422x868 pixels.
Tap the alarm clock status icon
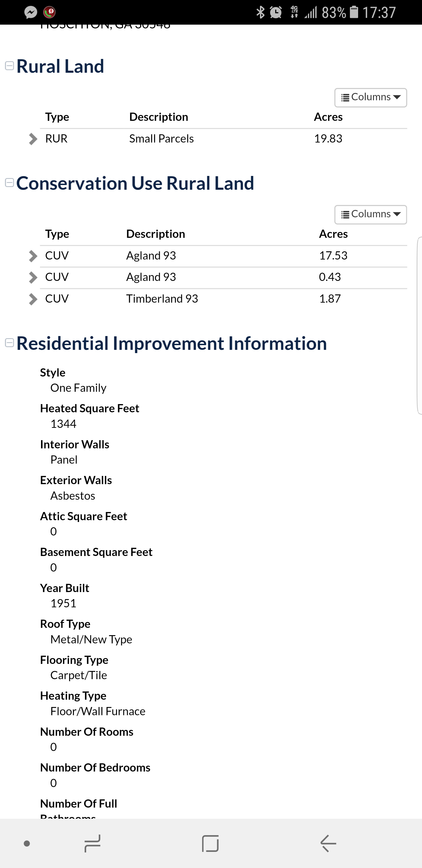pos(276,13)
